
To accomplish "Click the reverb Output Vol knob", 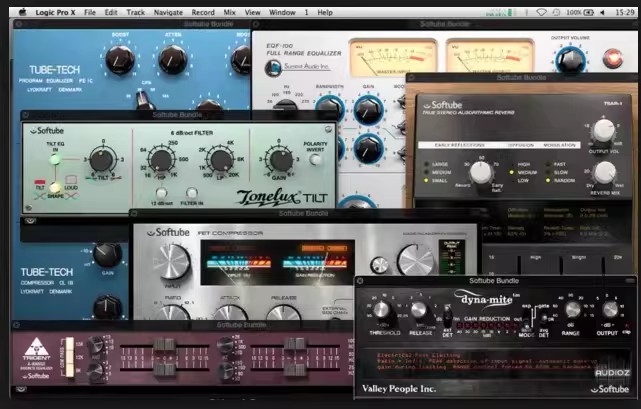I will coord(603,130).
